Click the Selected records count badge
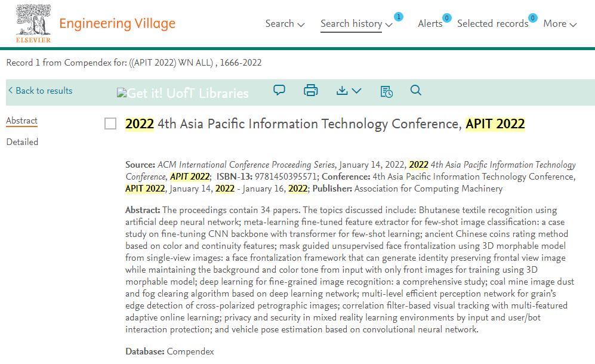Screen dimensions: 595x364 coord(533,18)
